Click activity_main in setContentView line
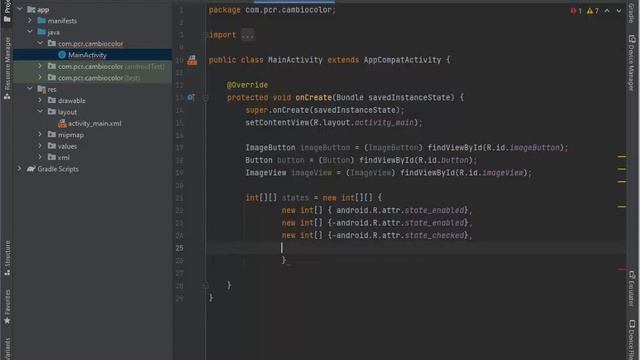 pos(384,122)
